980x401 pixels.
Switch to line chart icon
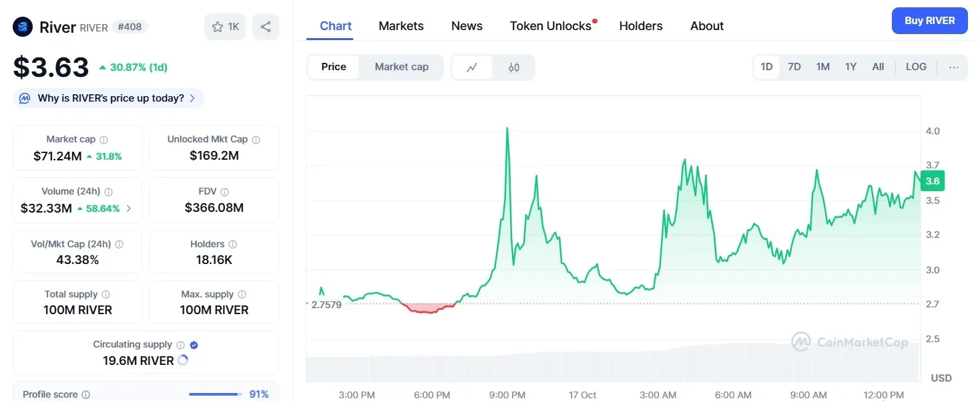[472, 67]
